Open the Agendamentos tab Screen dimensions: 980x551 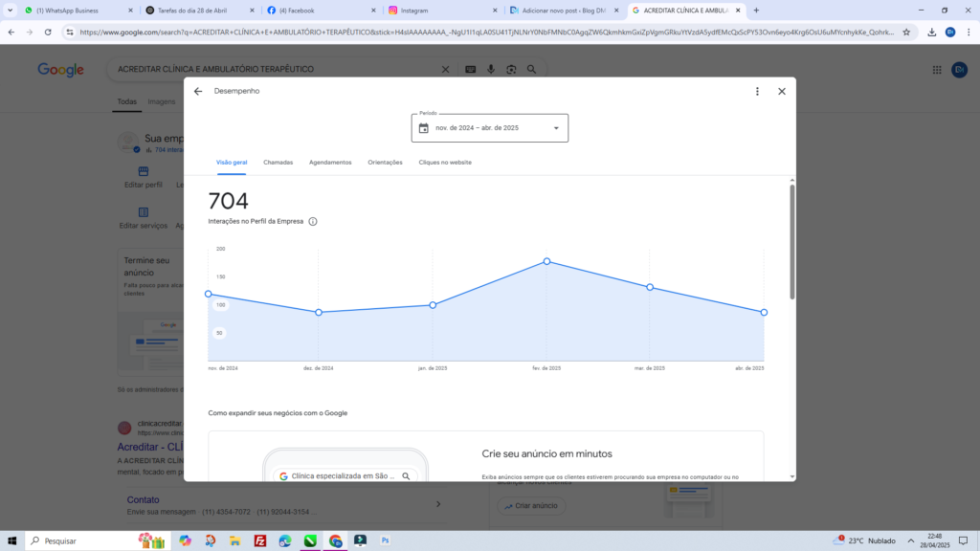coord(330,163)
